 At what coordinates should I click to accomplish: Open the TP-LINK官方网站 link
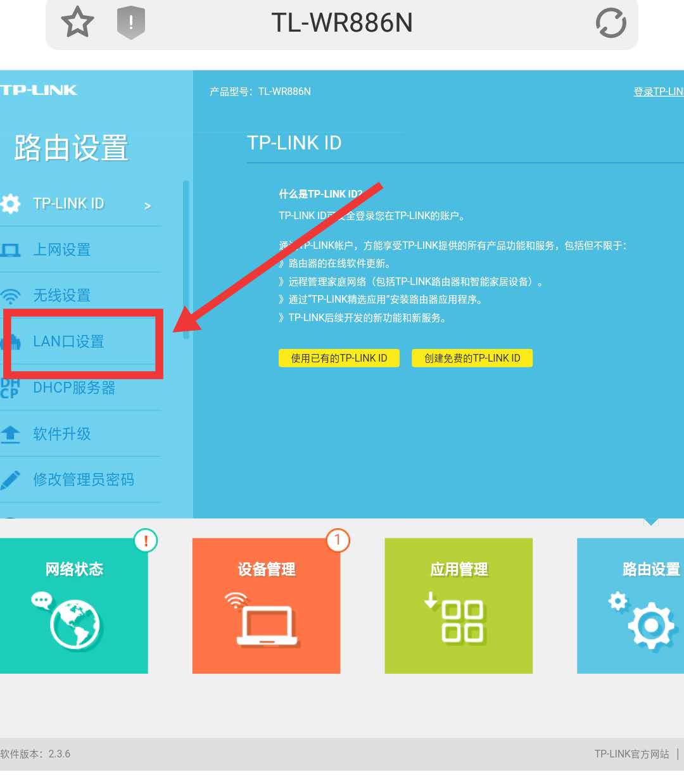(x=631, y=754)
